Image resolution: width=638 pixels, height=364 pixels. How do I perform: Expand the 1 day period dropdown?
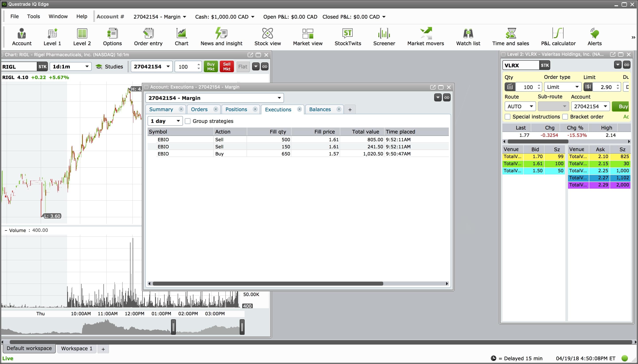click(x=165, y=121)
